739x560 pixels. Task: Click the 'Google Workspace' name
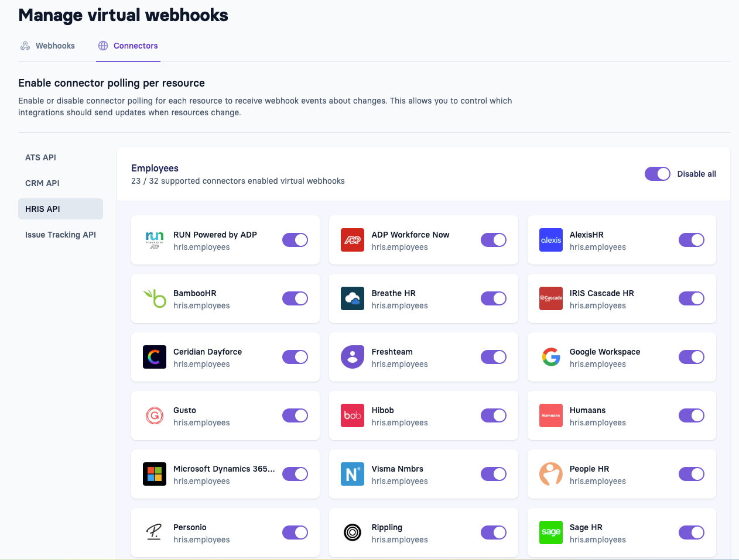click(x=605, y=352)
